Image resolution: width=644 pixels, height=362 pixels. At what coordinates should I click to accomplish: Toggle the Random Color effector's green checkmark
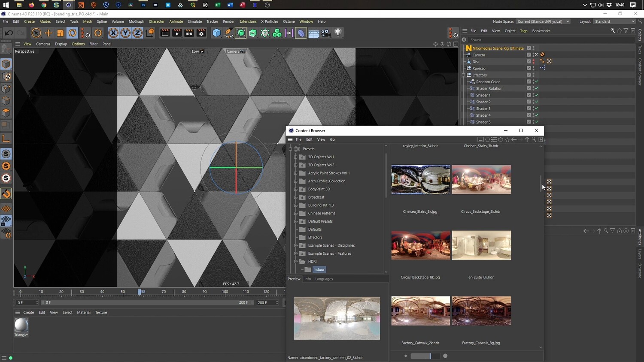(x=537, y=81)
